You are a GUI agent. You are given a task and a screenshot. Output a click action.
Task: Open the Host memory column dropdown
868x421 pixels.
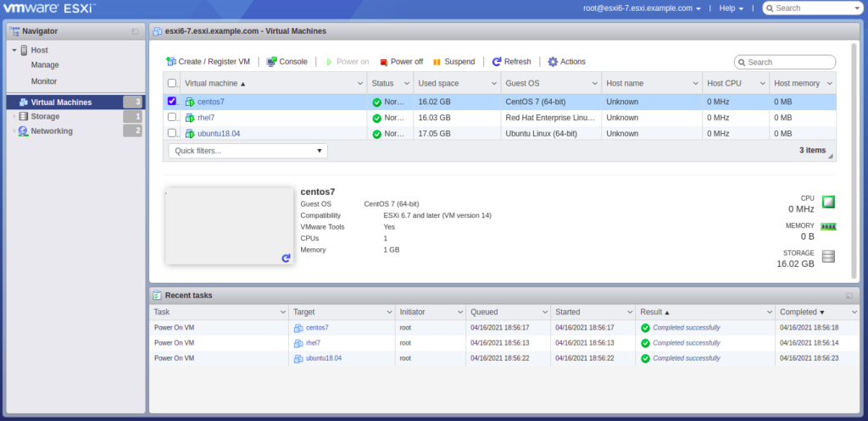(830, 84)
